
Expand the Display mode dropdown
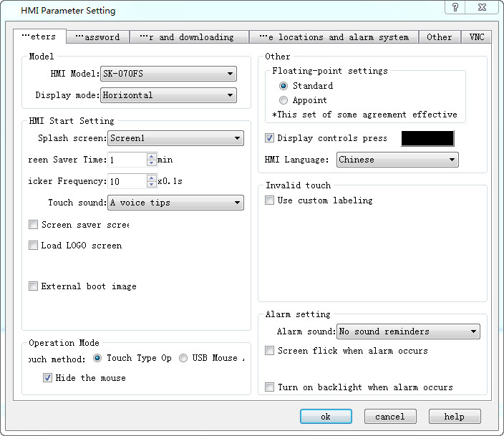click(168, 95)
